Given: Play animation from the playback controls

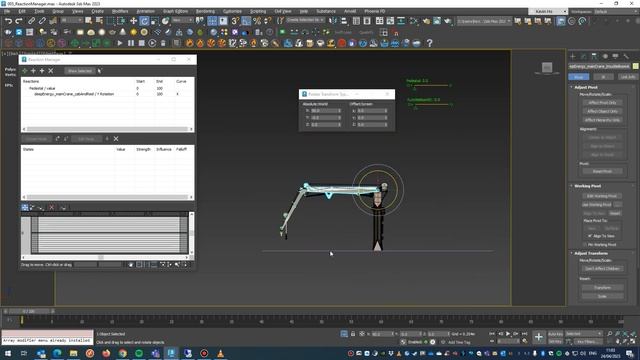Looking at the screenshot, I should tap(508, 334).
